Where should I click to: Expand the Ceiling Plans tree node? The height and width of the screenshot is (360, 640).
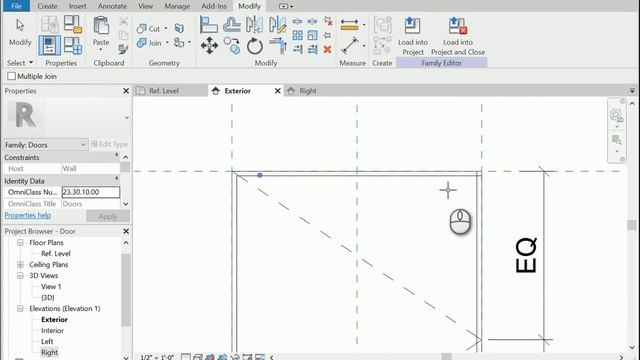click(x=20, y=264)
